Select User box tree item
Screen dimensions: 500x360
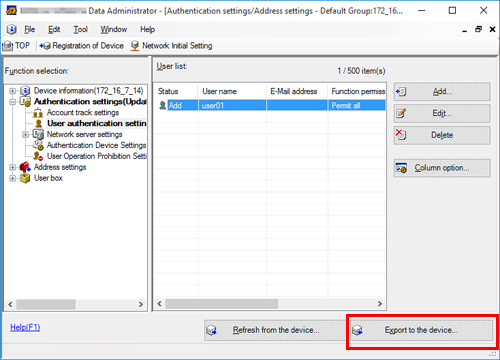click(x=48, y=178)
